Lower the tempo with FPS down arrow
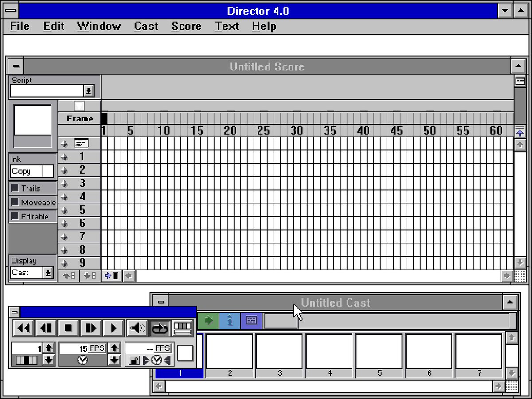532x399 pixels. (114, 360)
